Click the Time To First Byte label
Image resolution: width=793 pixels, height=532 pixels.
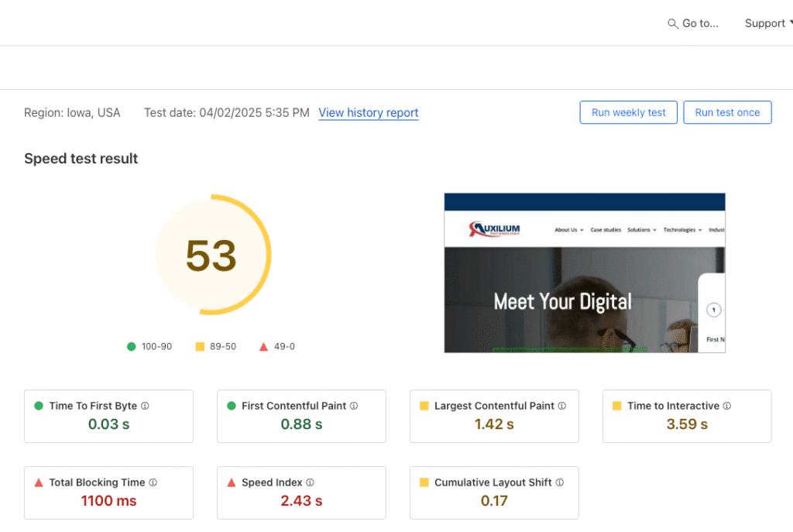click(x=93, y=406)
